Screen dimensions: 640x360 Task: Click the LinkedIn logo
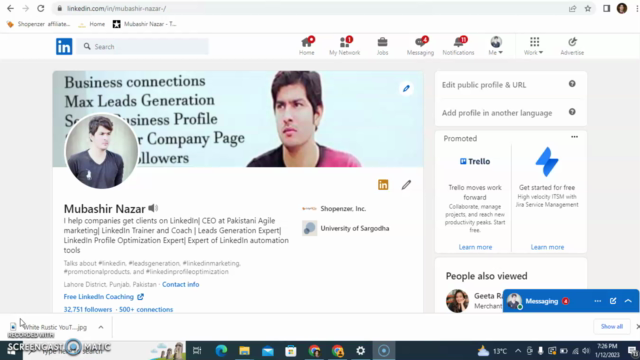[64, 47]
